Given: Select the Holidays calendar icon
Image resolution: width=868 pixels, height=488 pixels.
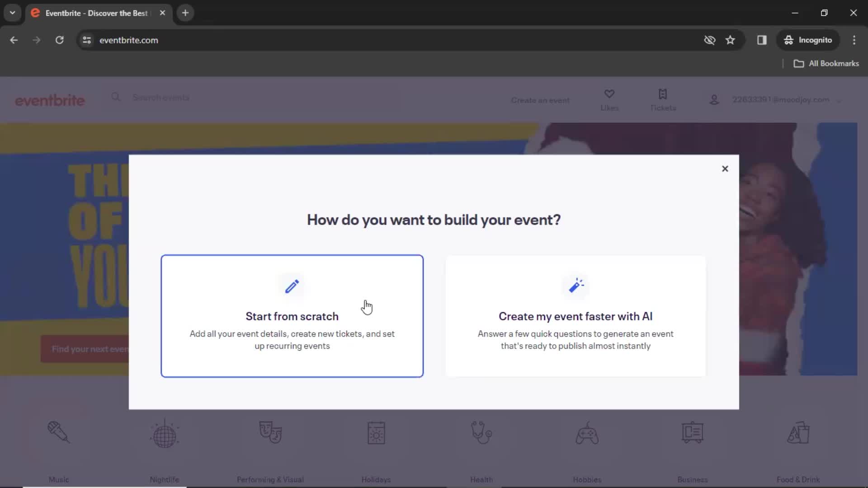Looking at the screenshot, I should coord(376,433).
